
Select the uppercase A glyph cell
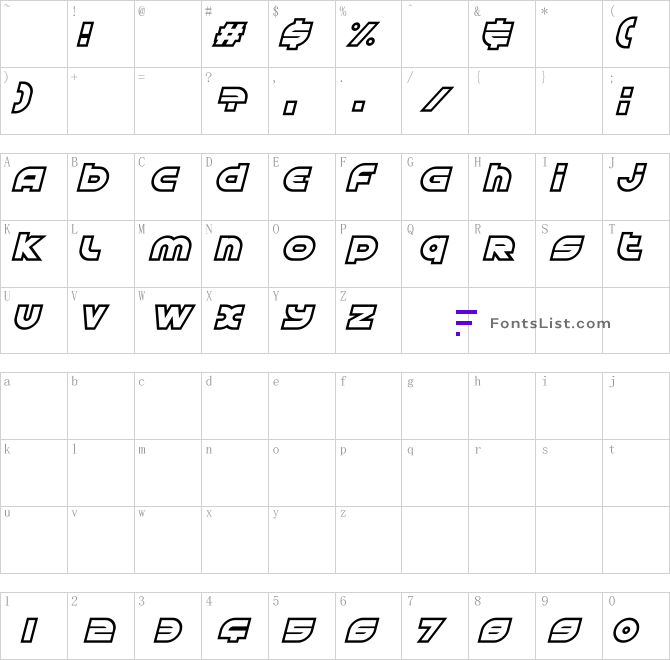point(34,187)
